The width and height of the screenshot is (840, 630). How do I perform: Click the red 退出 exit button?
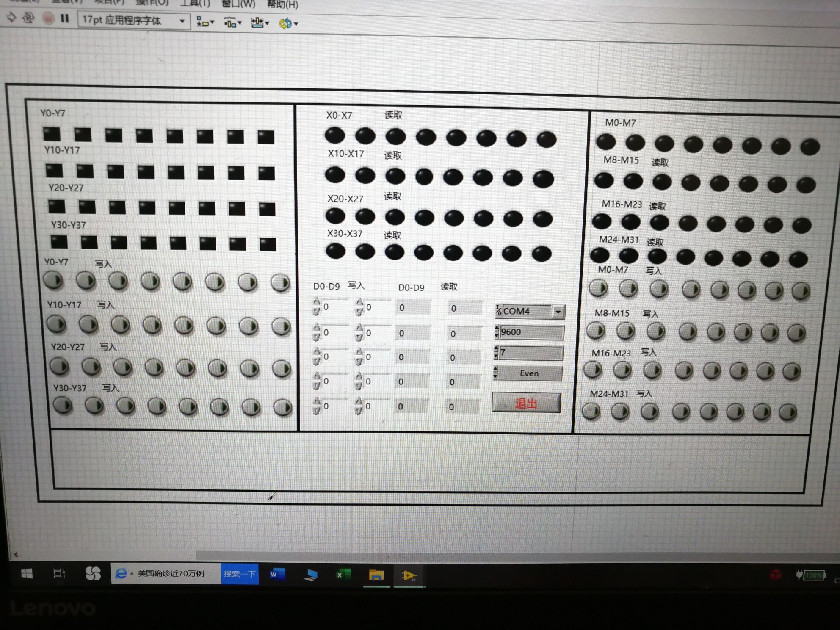pyautogui.click(x=526, y=403)
